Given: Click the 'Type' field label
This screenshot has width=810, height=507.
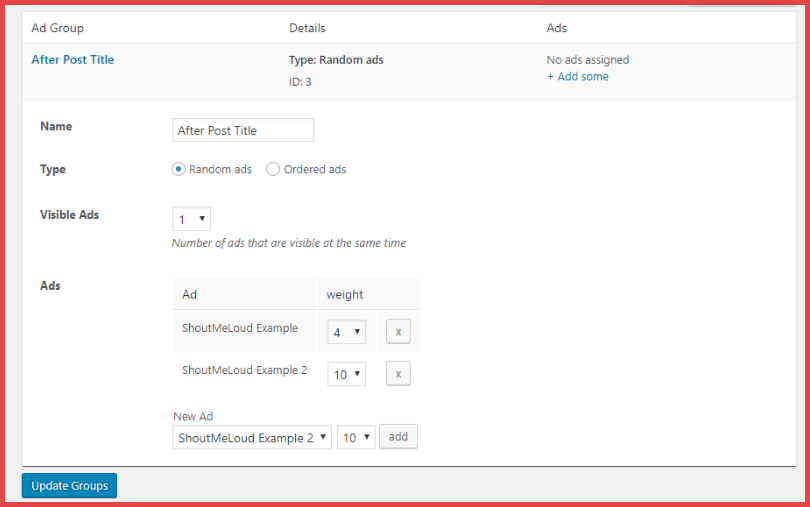Looking at the screenshot, I should click(53, 169).
